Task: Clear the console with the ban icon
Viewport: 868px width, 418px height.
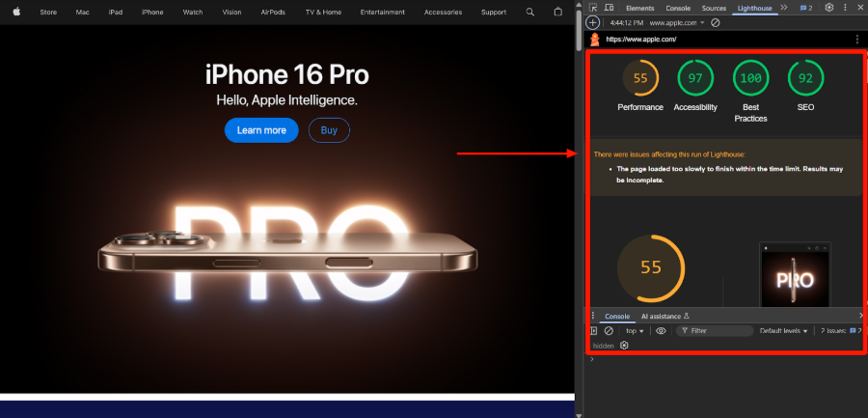Action: tap(609, 331)
